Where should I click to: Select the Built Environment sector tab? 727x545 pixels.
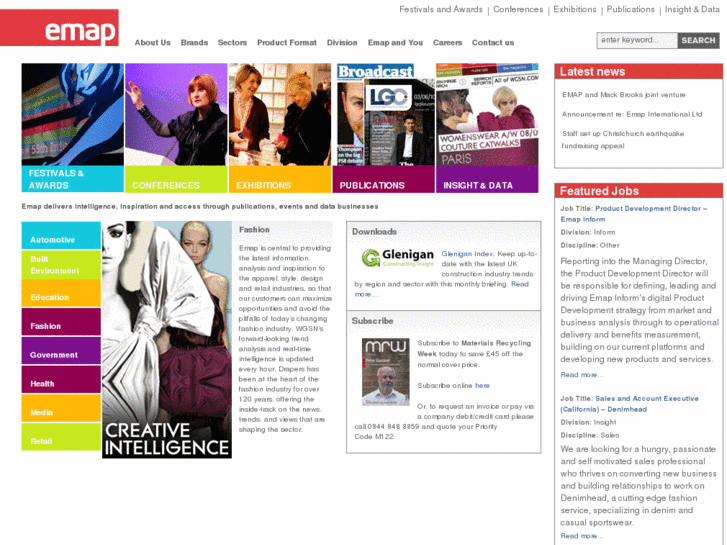click(x=61, y=264)
